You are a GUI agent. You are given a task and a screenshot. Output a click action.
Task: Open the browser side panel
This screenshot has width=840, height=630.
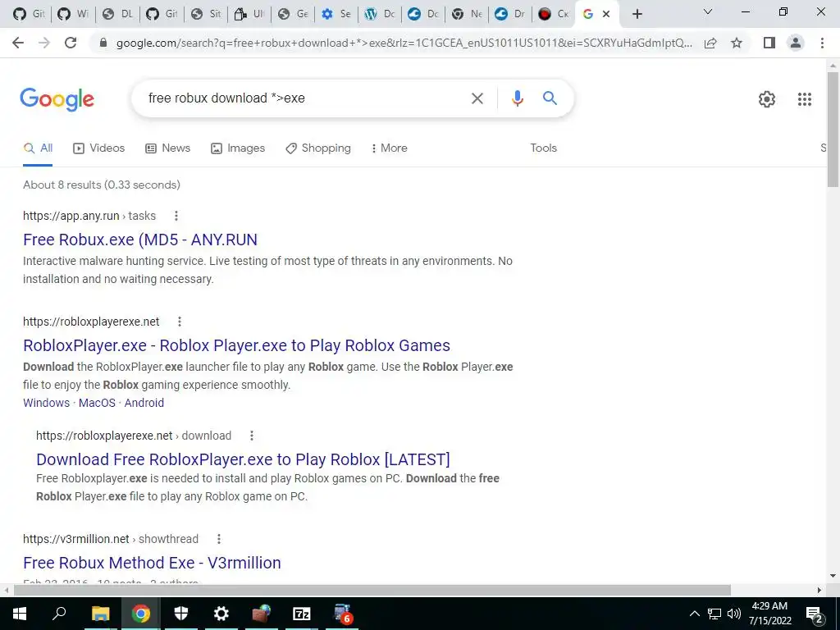(x=769, y=43)
